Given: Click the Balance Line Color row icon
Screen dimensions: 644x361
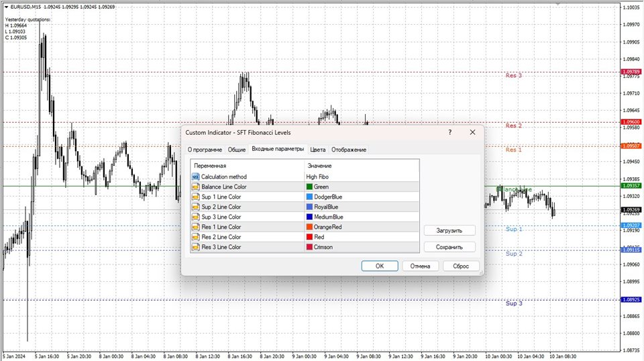Looking at the screenshot, I should click(x=195, y=187).
